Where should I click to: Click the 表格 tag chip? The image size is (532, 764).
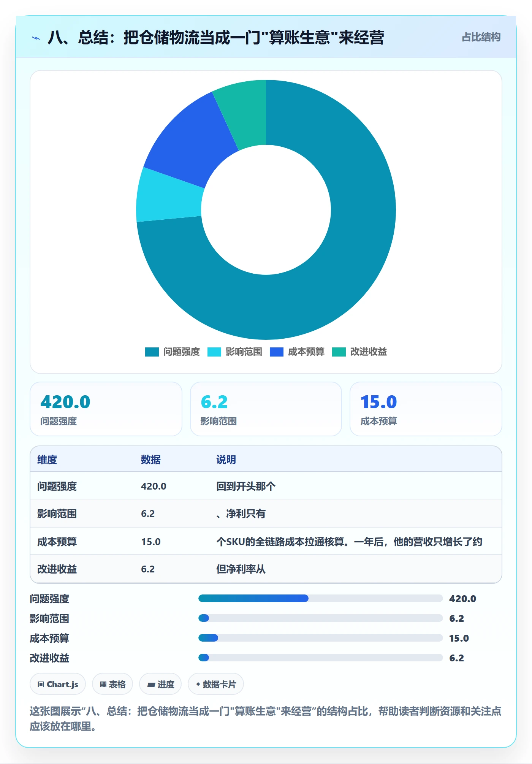click(x=112, y=684)
